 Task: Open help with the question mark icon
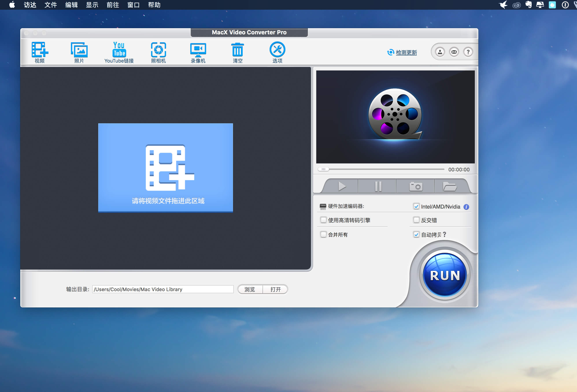(x=468, y=52)
